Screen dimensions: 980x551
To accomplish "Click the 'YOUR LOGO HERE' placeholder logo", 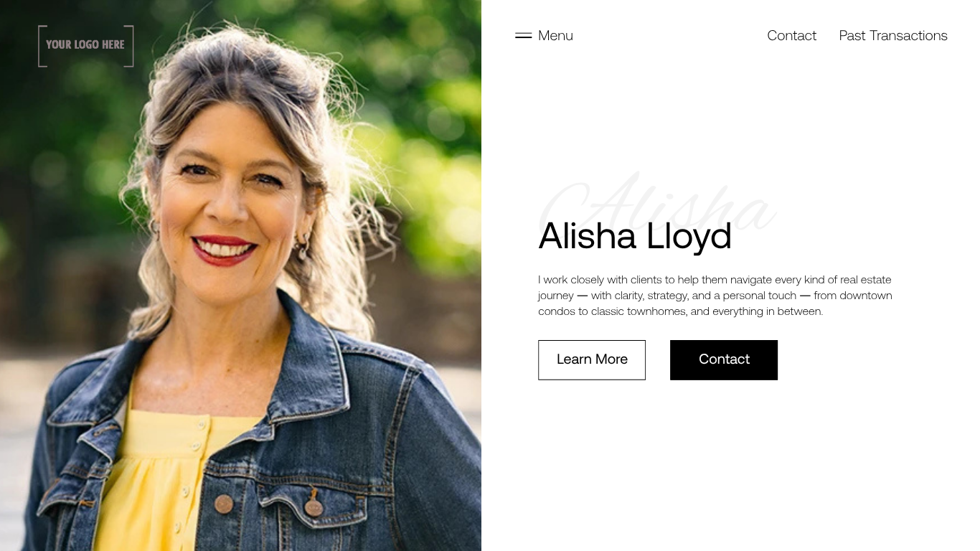I will (x=85, y=46).
